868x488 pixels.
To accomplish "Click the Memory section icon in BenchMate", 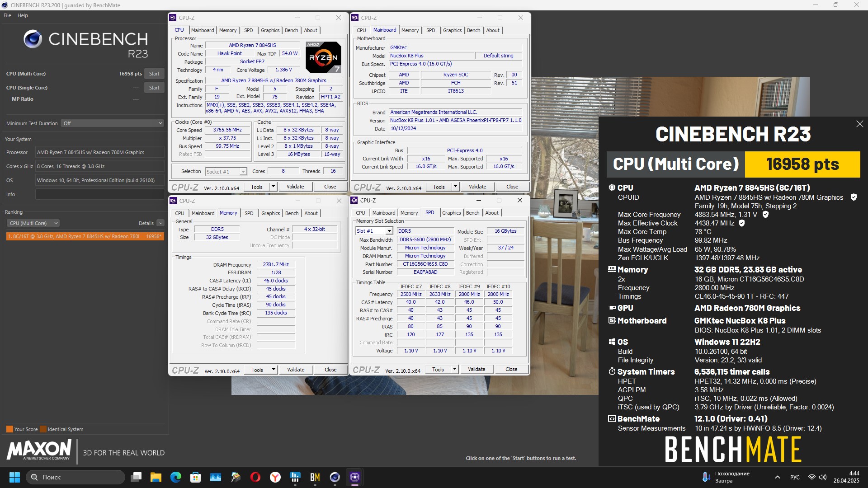I will (x=612, y=269).
